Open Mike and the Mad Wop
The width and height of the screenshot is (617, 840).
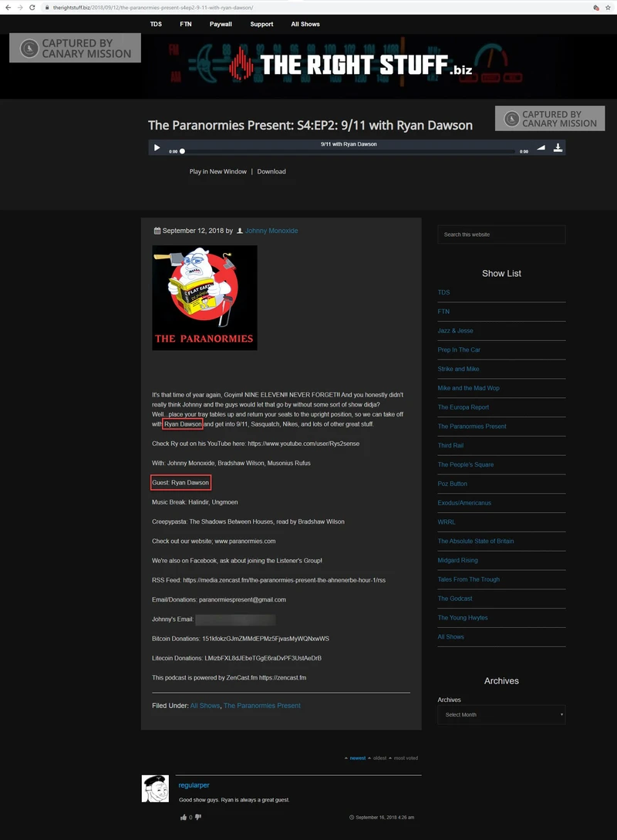pyautogui.click(x=469, y=388)
